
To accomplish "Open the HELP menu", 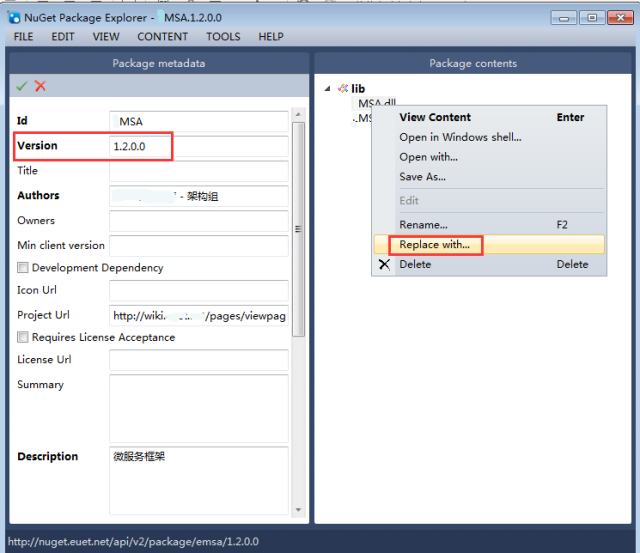I will (271, 37).
